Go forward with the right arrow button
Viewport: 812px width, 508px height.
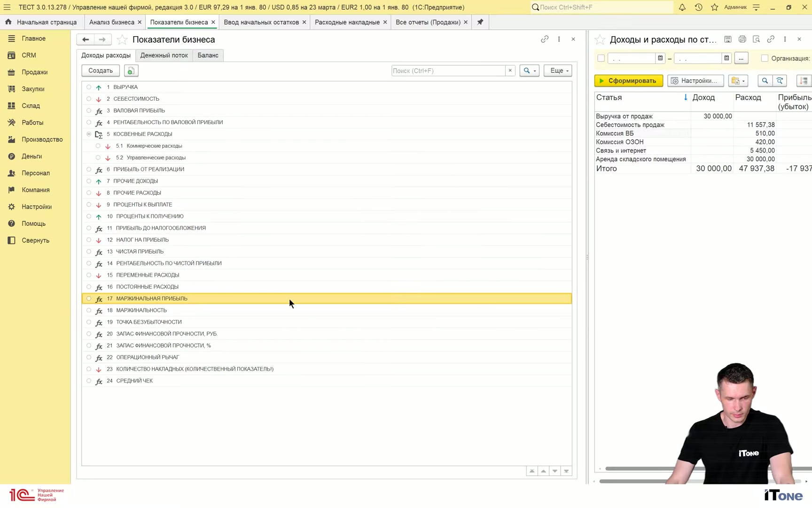click(102, 40)
